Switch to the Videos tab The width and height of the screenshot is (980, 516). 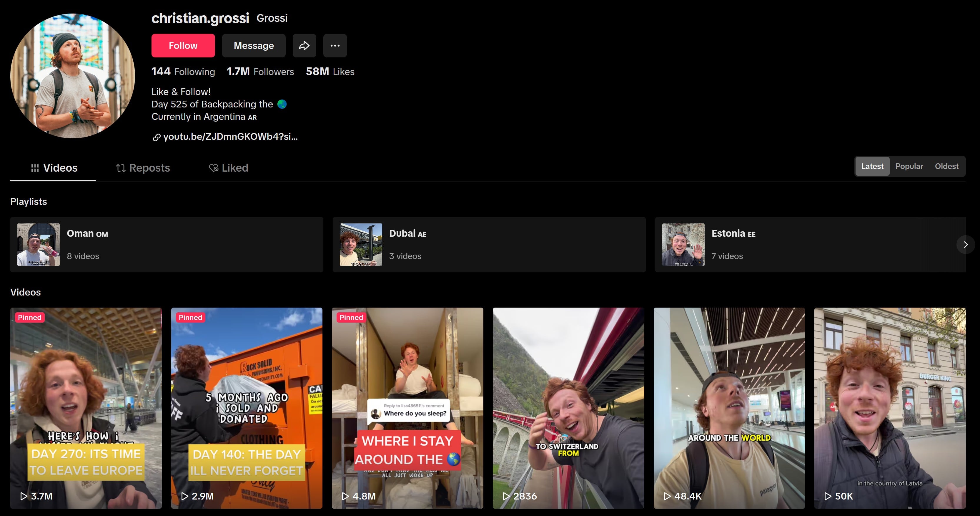click(x=53, y=168)
